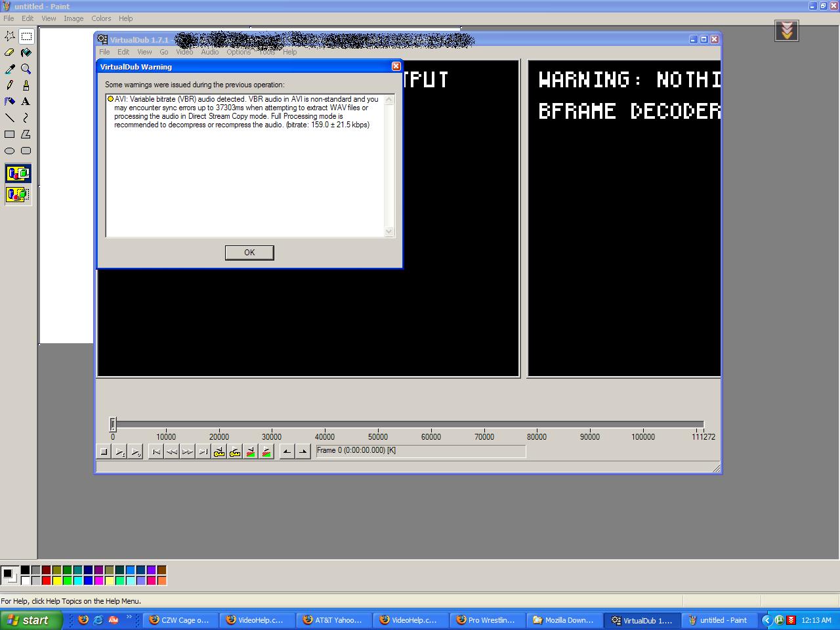Click VirtualDub's mark-in selection start button
840x630 pixels.
point(287,451)
